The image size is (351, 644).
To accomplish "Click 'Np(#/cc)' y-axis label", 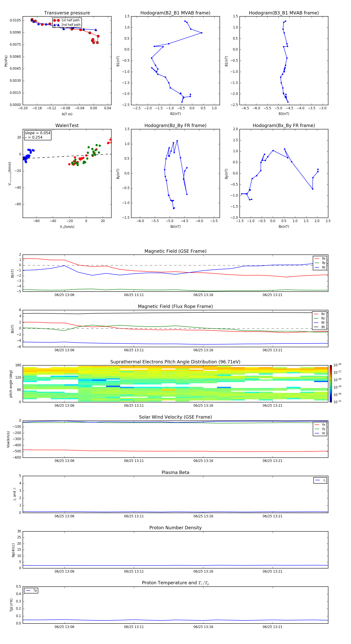I will point(13,550).
